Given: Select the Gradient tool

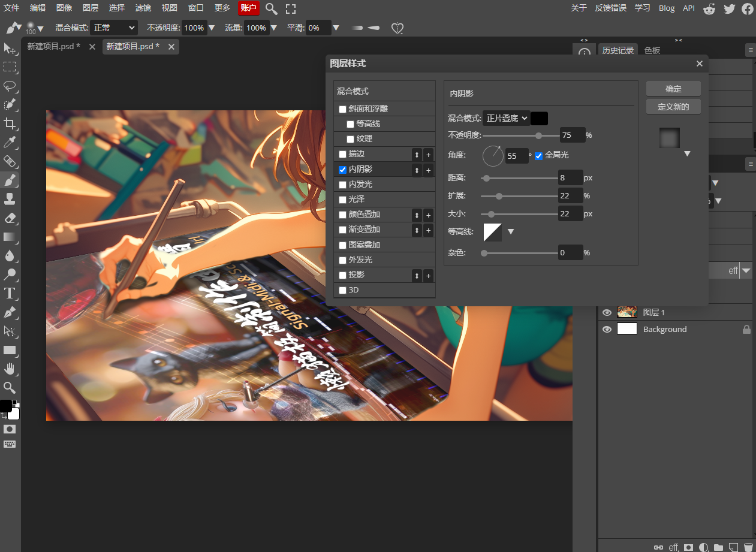Looking at the screenshot, I should point(10,237).
